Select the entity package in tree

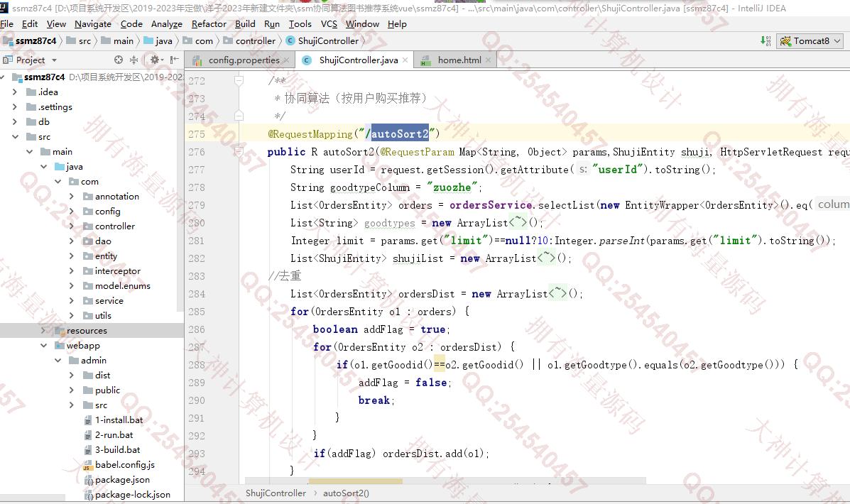pyautogui.click(x=107, y=256)
